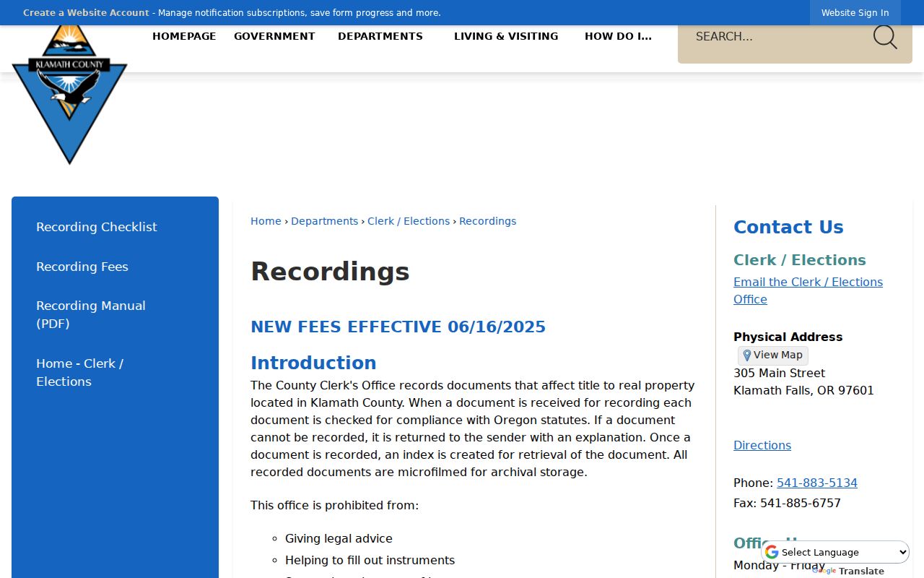Click the 'This office is prohibited from:' text
Viewport: 924px width, 578px height.
[x=334, y=506]
